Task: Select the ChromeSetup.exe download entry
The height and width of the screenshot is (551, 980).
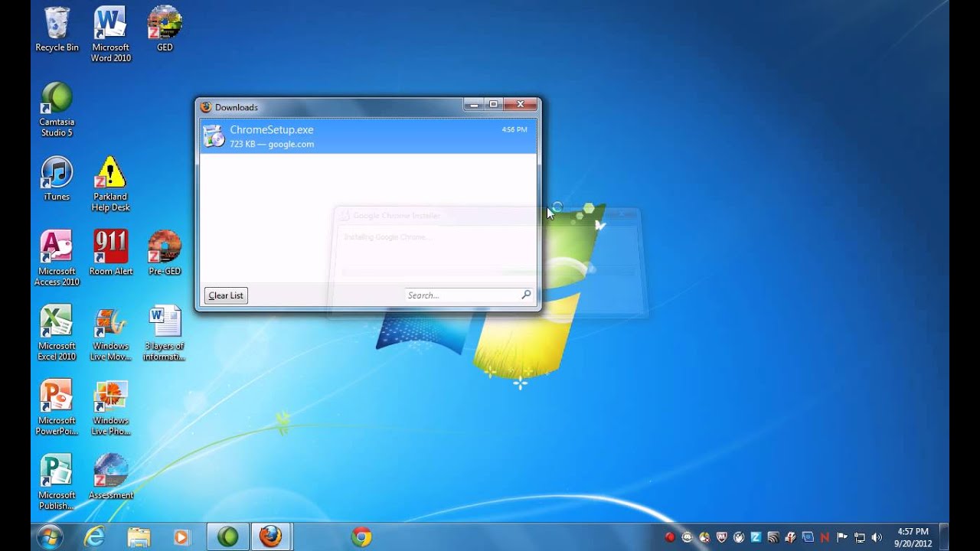Action: point(367,136)
